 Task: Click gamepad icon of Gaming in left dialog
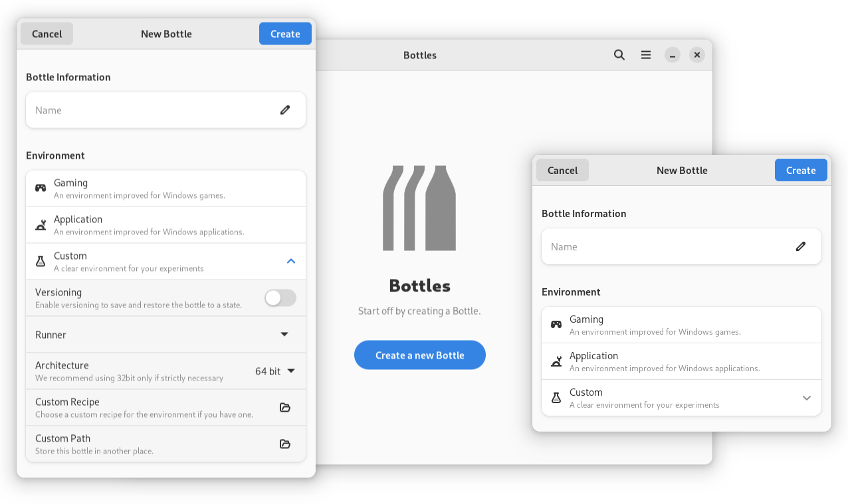41,188
